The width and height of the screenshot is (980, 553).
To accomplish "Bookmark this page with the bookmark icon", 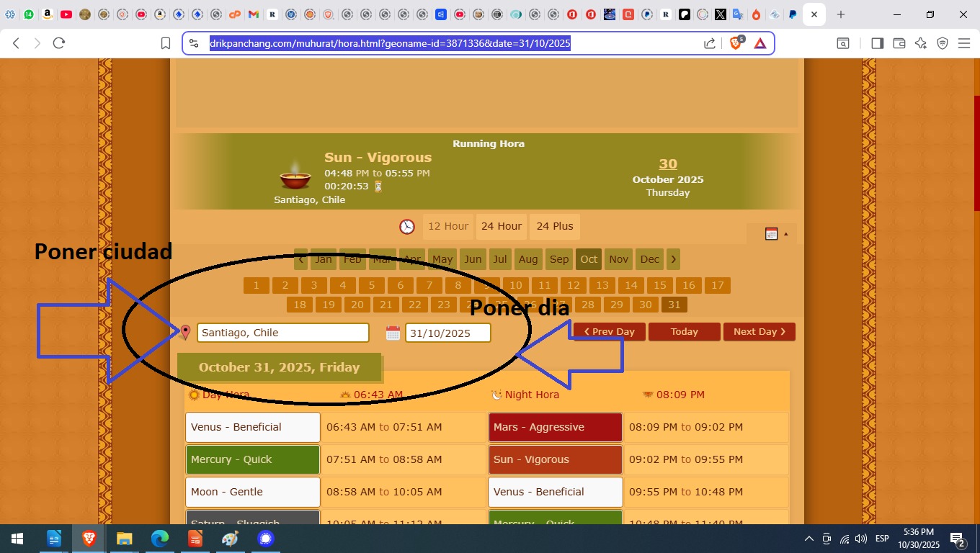I will [x=166, y=43].
